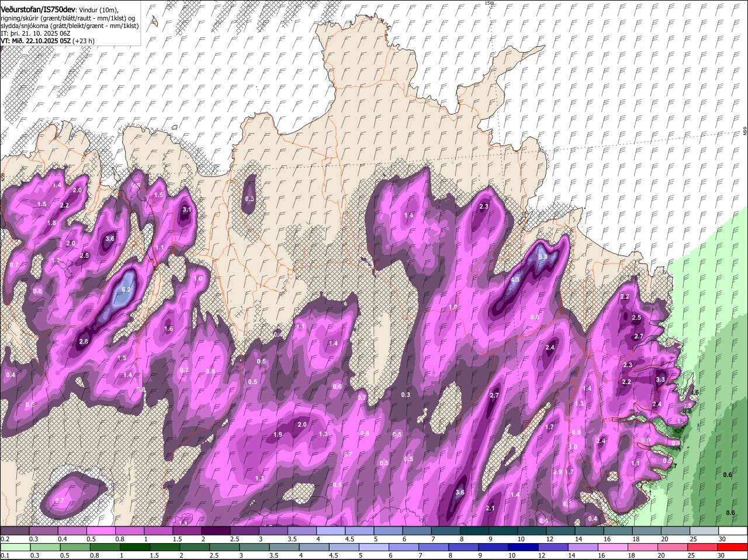Viewport: 748px width, 560px height.
Task: Select the darkest green swatch between 1 and 1.5 in lower legend
Action: [136, 547]
